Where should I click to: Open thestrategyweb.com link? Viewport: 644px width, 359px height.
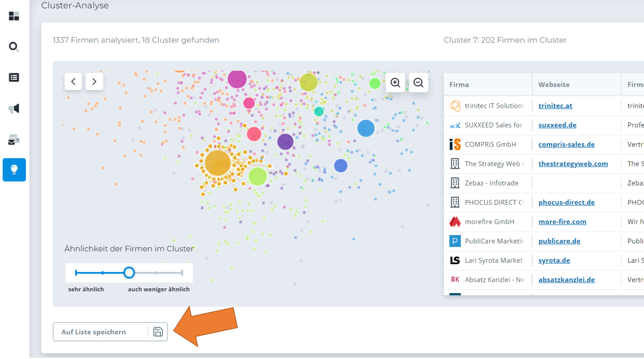[x=573, y=163]
